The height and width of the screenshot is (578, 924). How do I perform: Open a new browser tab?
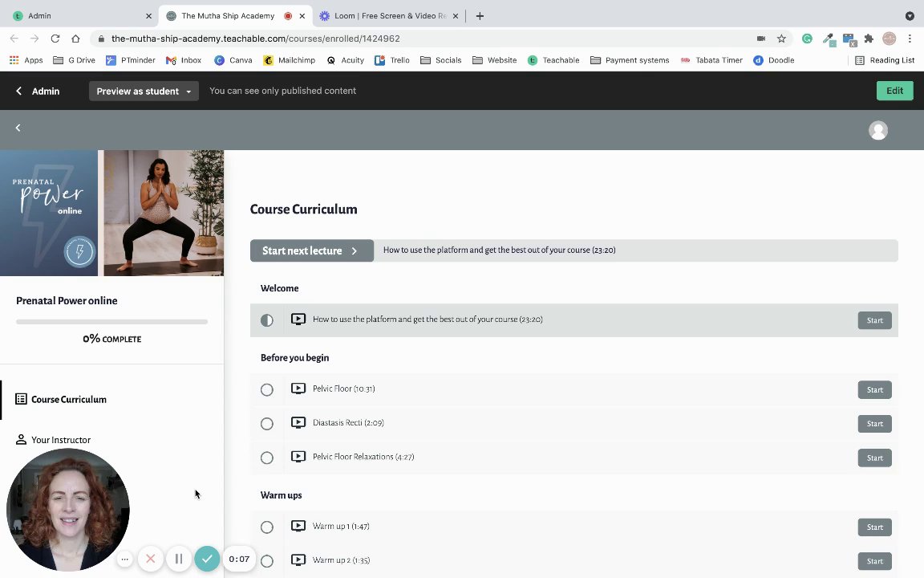click(x=480, y=16)
